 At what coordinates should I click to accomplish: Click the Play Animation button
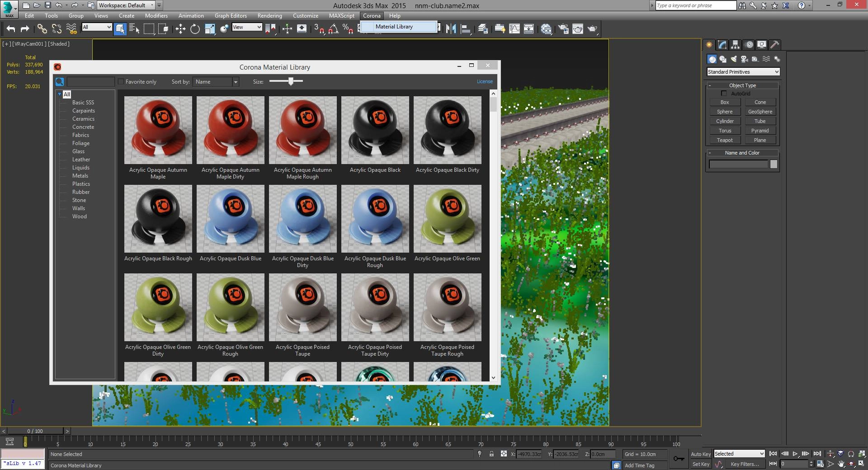click(795, 454)
